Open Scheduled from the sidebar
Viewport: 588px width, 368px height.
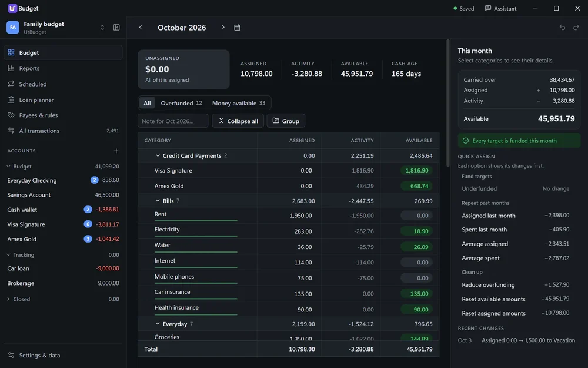[63, 84]
